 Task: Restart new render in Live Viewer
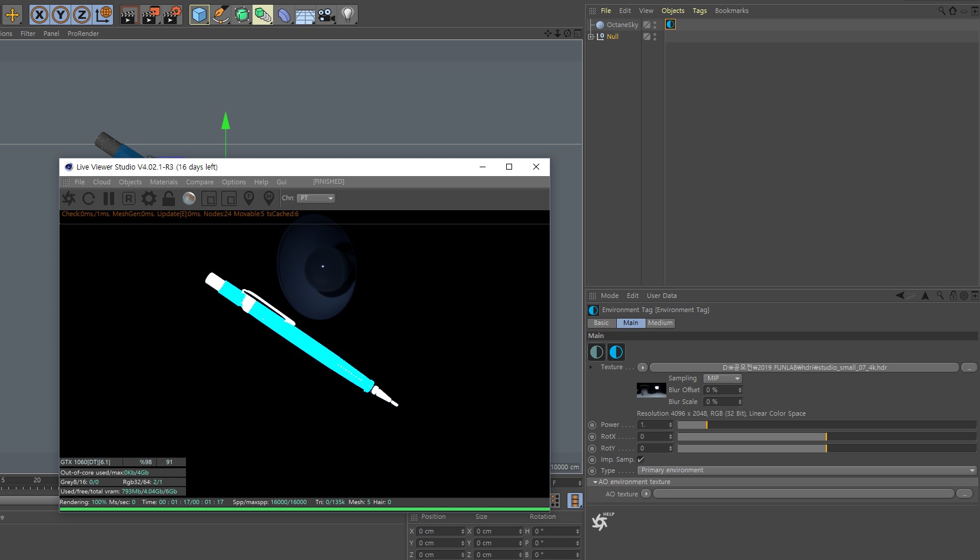pyautogui.click(x=89, y=198)
